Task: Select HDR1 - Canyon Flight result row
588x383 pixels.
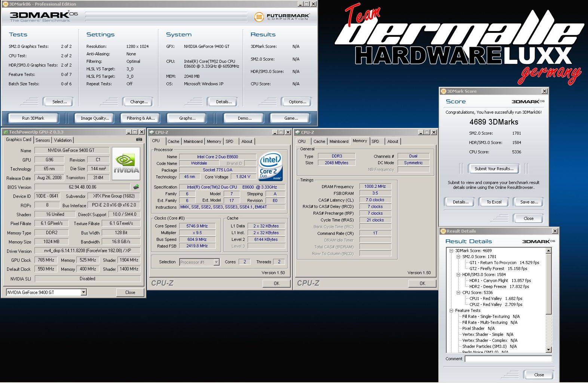Action: coord(500,281)
